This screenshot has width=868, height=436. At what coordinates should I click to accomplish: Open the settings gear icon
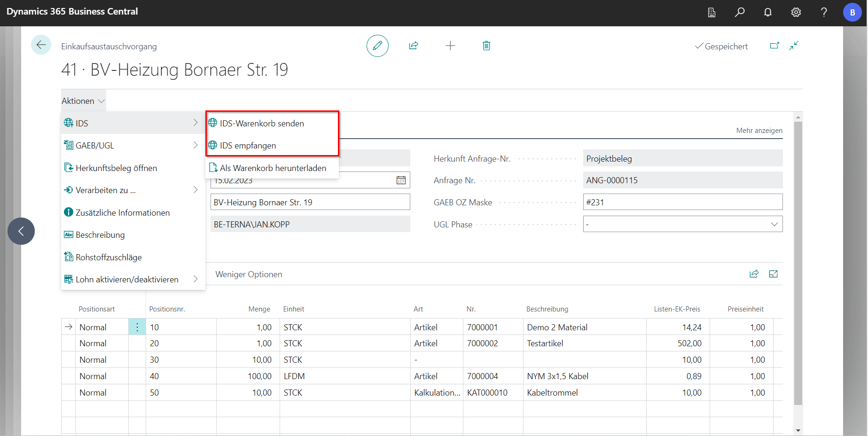[x=796, y=12]
